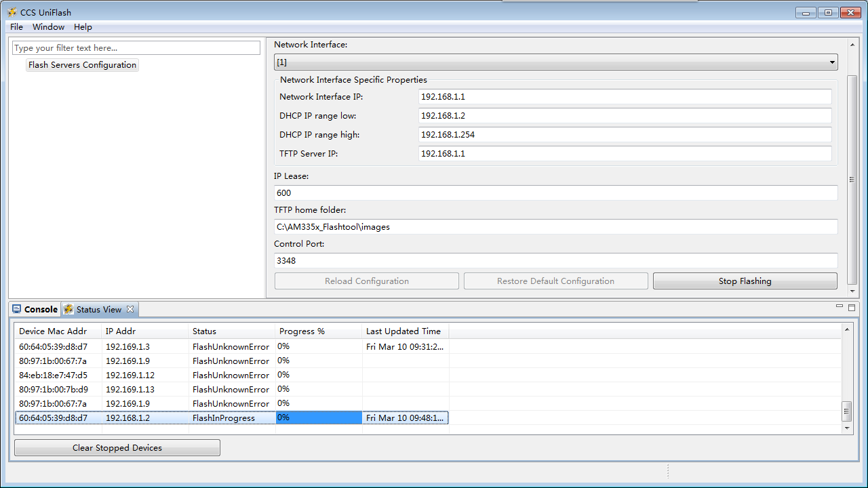
Task: Click the highlighted 0% progress cell
Action: [x=319, y=418]
